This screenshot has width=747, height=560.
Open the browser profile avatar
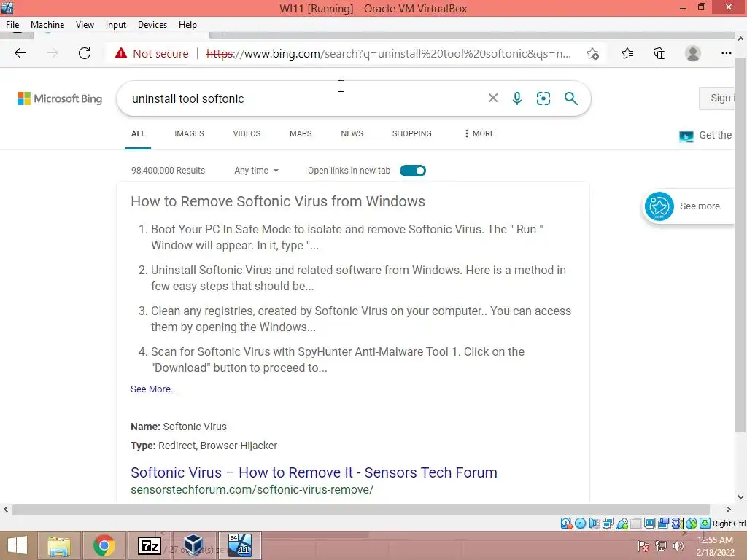693,54
